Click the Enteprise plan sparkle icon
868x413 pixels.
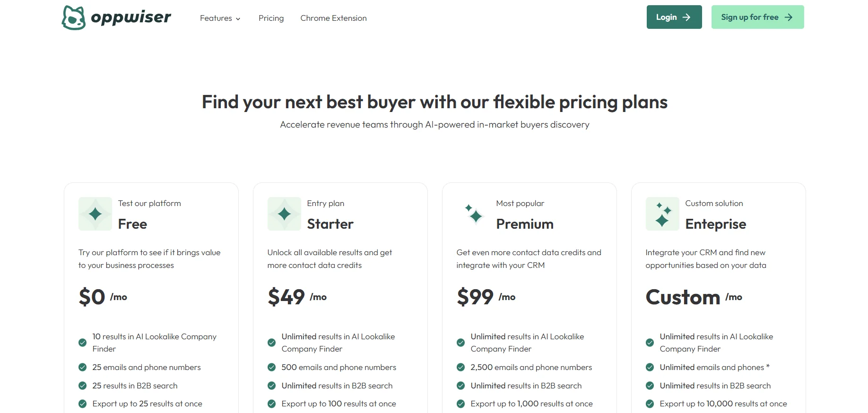coord(662,214)
